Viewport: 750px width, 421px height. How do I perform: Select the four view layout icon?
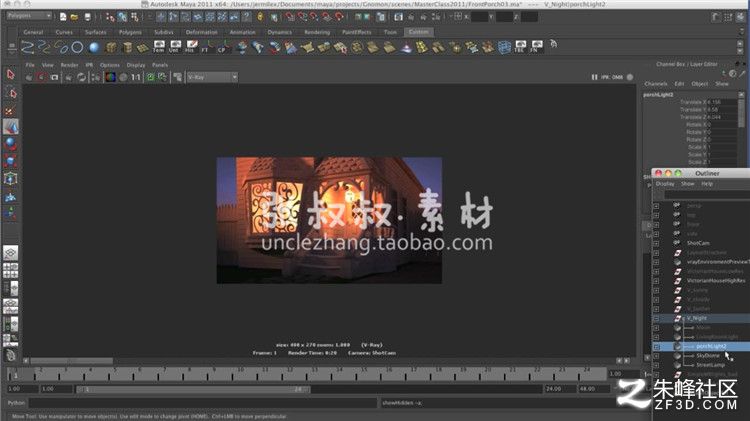click(11, 270)
